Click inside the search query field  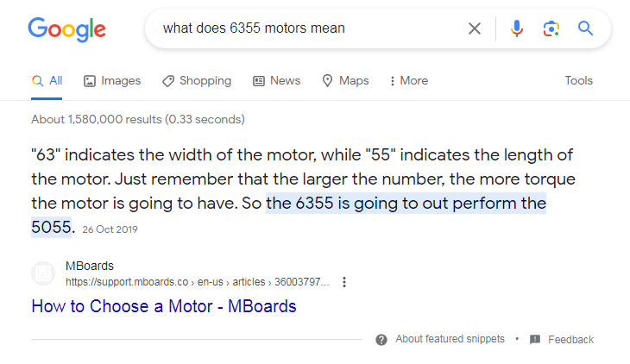click(309, 28)
